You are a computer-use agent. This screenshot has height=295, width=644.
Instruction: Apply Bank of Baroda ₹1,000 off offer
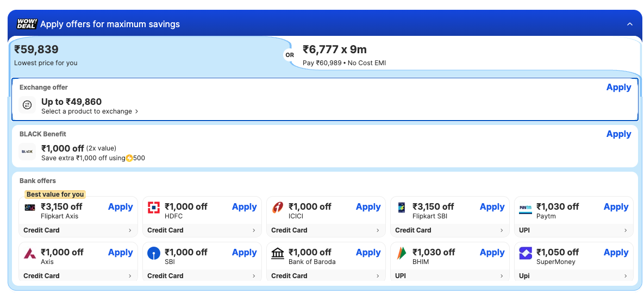pos(368,253)
